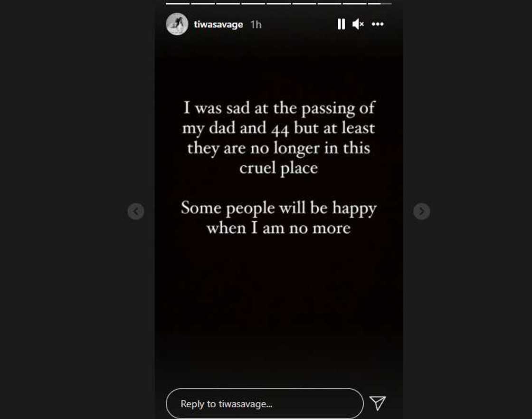Go to the previous story arrow
The width and height of the screenshot is (532, 419).
[x=136, y=211]
